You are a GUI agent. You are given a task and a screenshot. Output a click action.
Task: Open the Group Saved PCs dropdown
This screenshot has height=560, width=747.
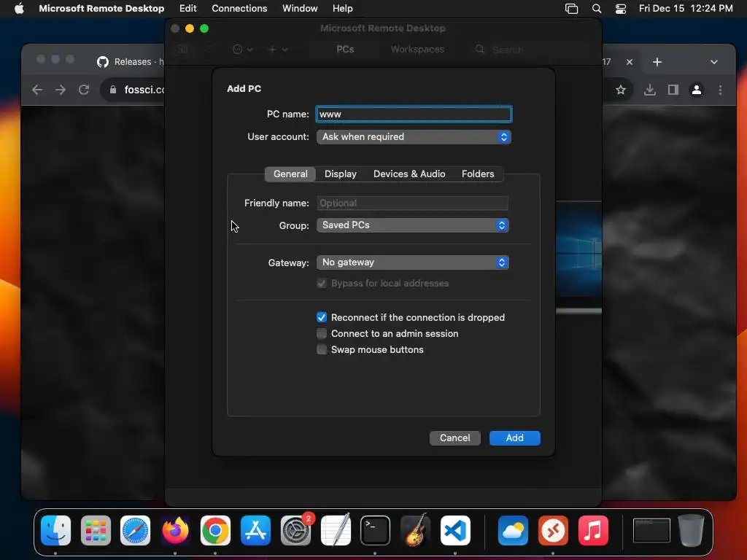413,225
